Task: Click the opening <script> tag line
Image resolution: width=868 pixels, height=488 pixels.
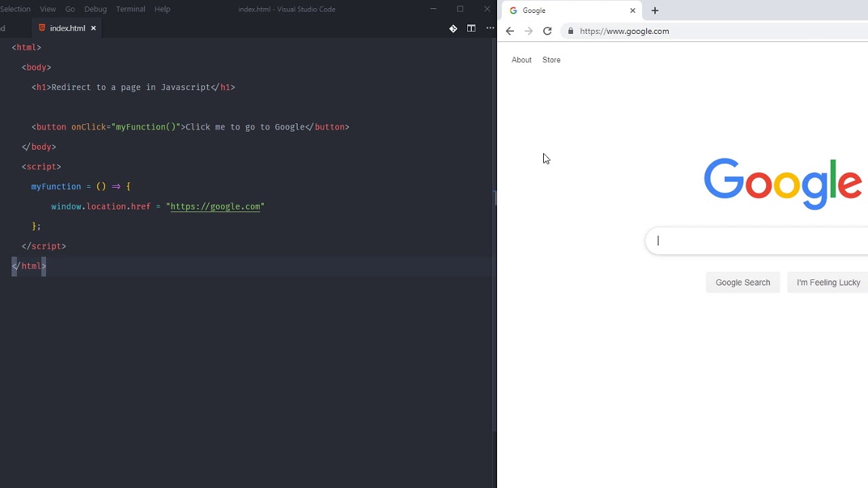Action: click(41, 167)
